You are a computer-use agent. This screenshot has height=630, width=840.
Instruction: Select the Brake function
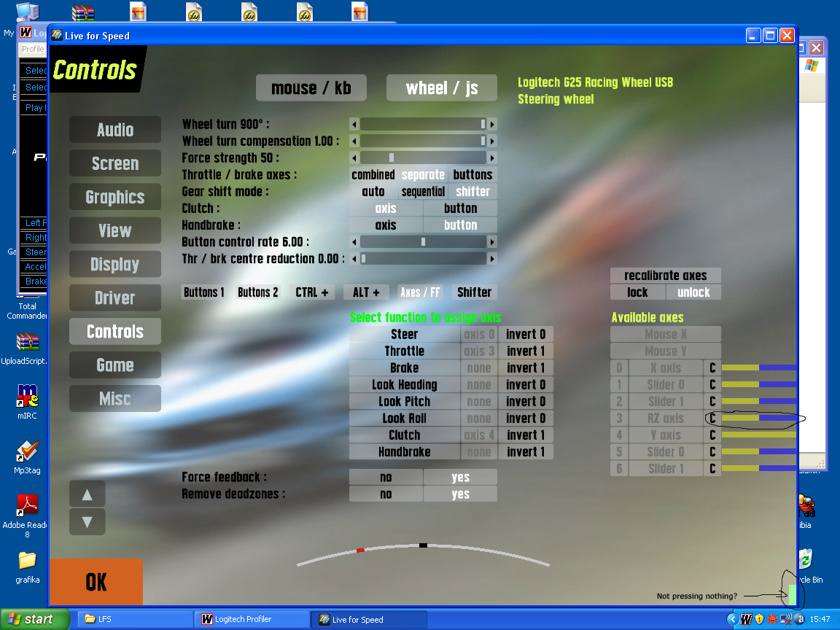[405, 368]
